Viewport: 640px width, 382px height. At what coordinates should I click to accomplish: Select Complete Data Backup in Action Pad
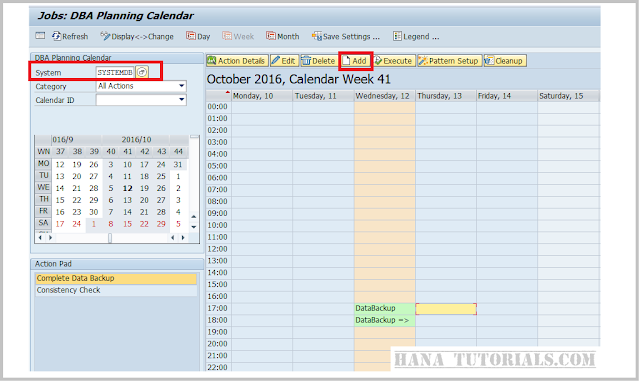coord(116,278)
